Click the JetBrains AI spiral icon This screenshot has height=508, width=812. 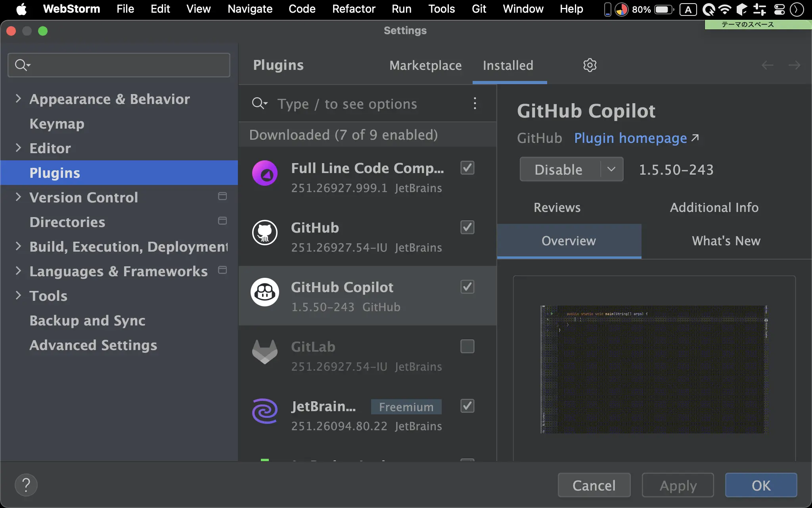point(265,411)
